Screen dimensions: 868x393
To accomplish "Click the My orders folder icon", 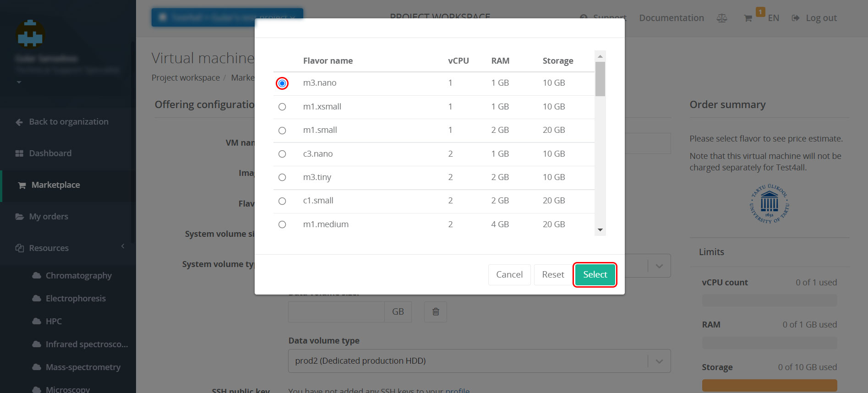I will 19,217.
